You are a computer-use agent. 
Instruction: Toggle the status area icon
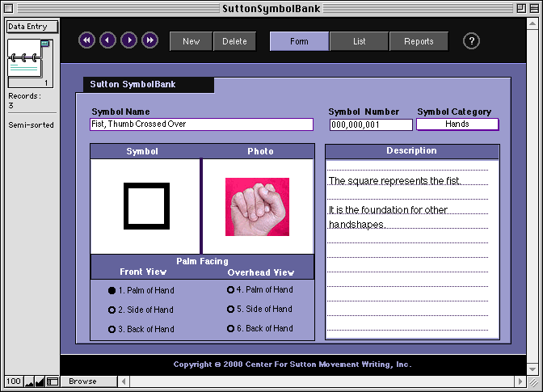pos(53,381)
